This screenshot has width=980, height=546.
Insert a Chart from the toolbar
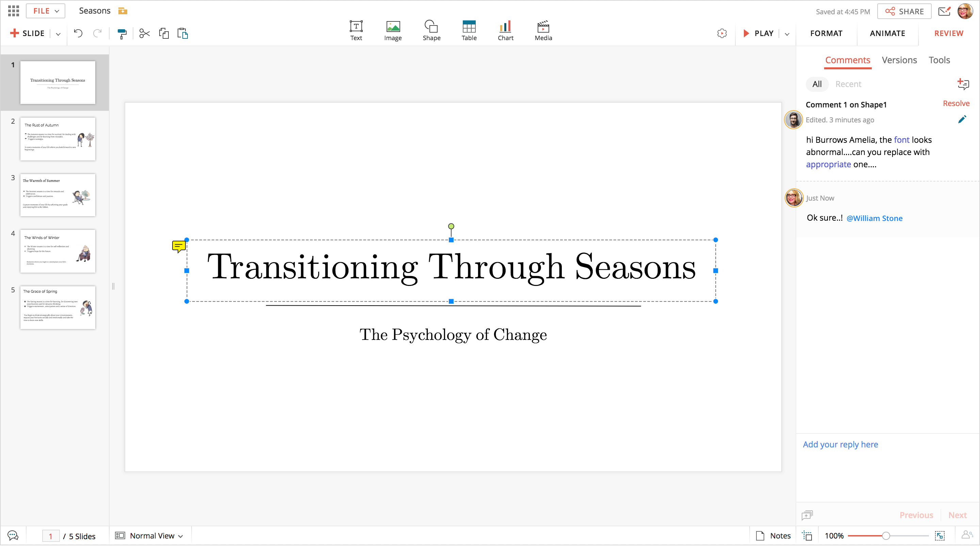click(505, 30)
